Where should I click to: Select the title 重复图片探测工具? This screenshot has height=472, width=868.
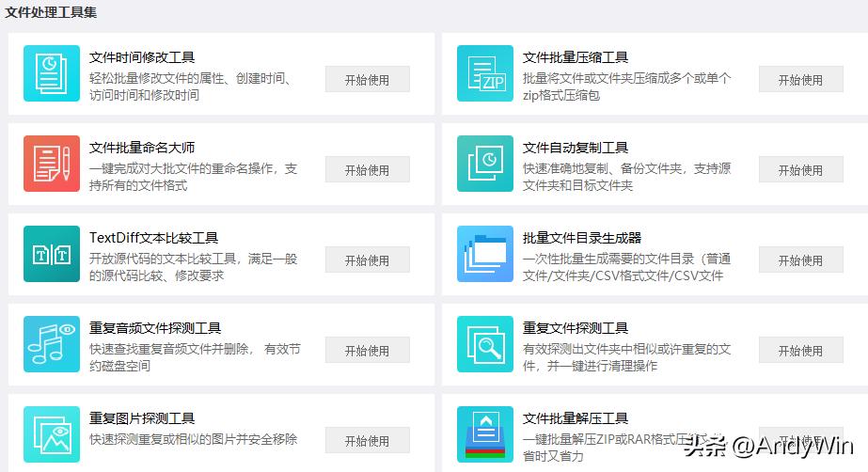tap(142, 418)
